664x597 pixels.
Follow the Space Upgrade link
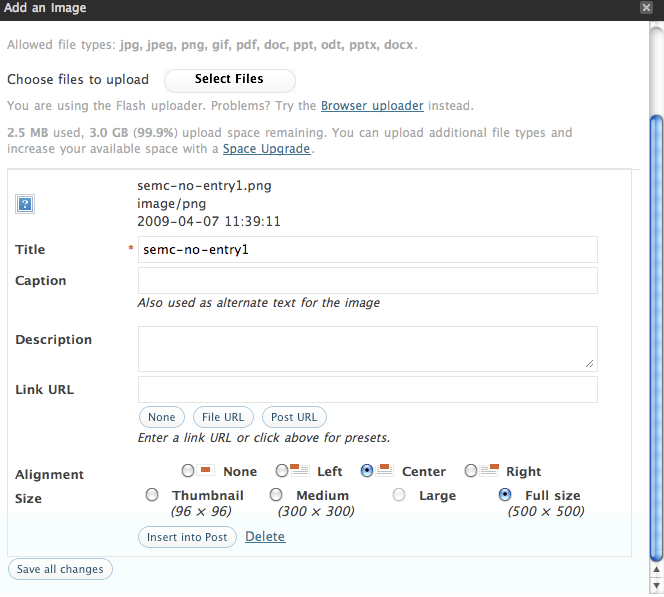click(267, 149)
